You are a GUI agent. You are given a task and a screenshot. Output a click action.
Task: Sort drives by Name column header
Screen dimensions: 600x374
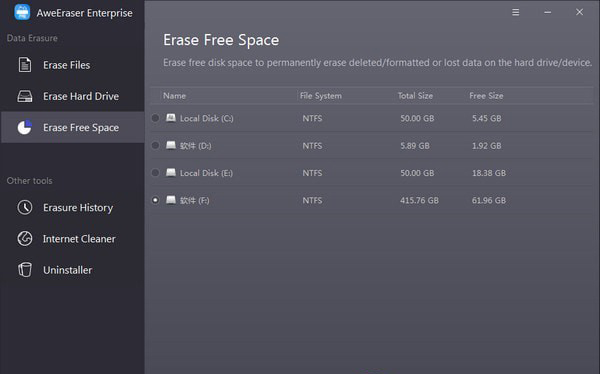coord(174,96)
